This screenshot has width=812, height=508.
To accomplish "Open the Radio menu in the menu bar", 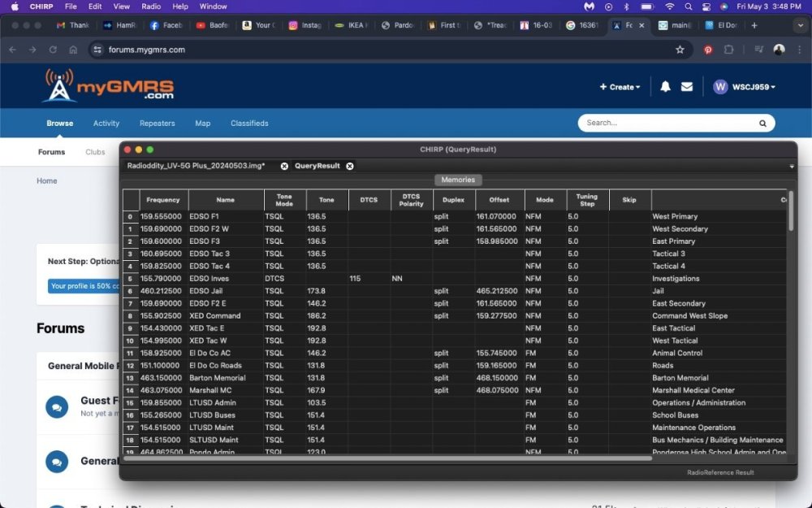I will click(151, 6).
